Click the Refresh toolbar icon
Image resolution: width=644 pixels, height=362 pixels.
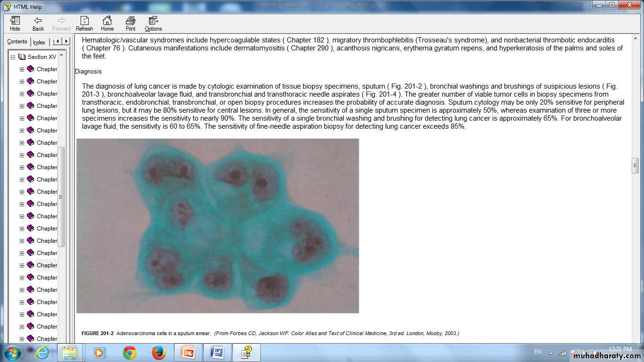click(x=84, y=24)
